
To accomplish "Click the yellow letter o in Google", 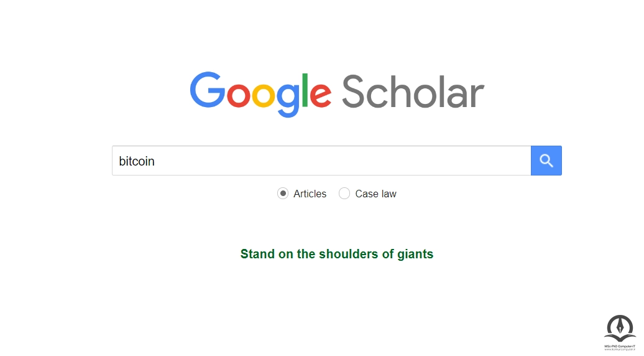I will (x=264, y=94).
